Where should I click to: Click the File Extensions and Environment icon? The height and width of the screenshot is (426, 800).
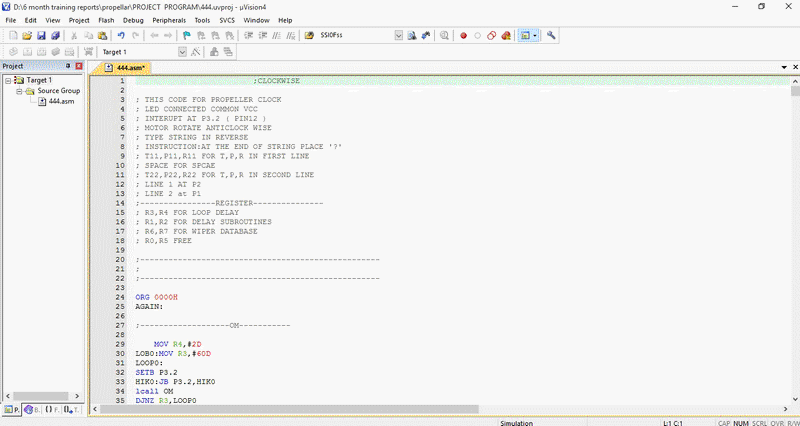tap(214, 52)
